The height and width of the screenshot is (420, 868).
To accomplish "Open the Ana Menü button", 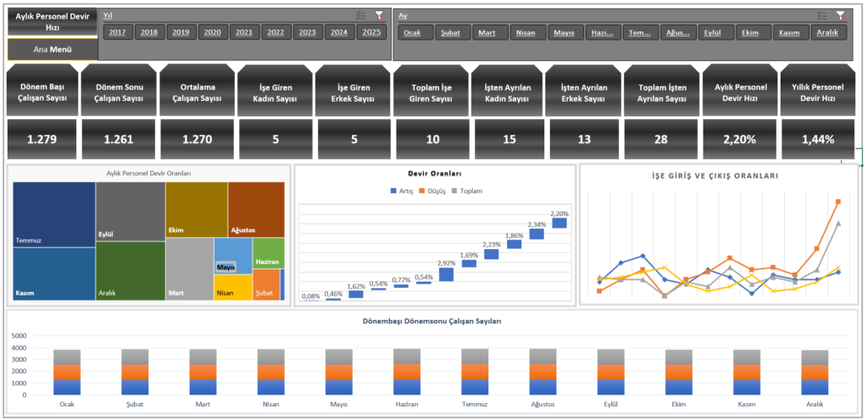I will click(53, 50).
